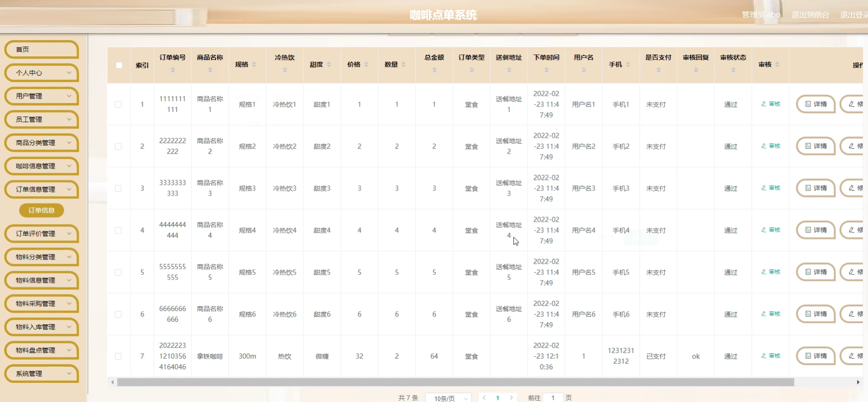Check the row for 用户名5
The height and width of the screenshot is (402, 868).
pos(118,272)
